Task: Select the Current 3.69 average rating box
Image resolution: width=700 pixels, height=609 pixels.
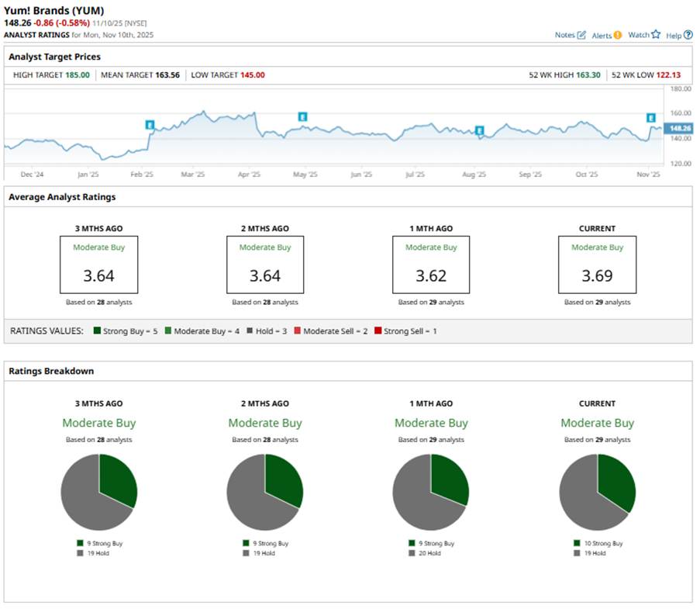Action: (x=597, y=265)
